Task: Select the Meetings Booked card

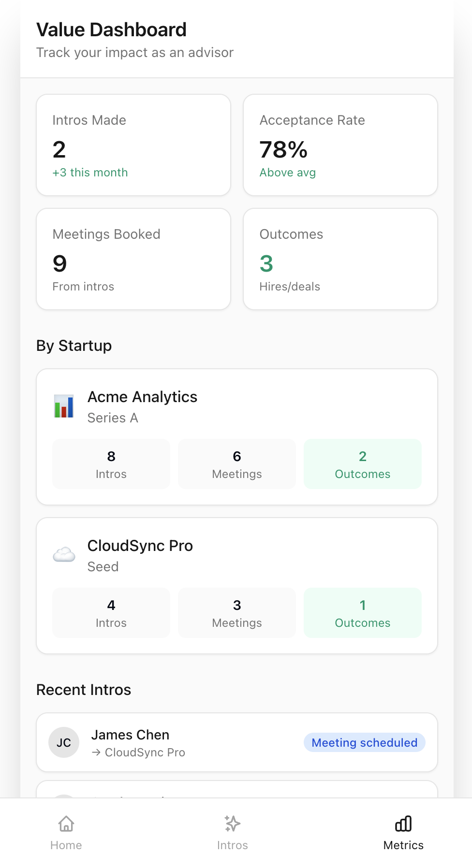Action: tap(133, 259)
